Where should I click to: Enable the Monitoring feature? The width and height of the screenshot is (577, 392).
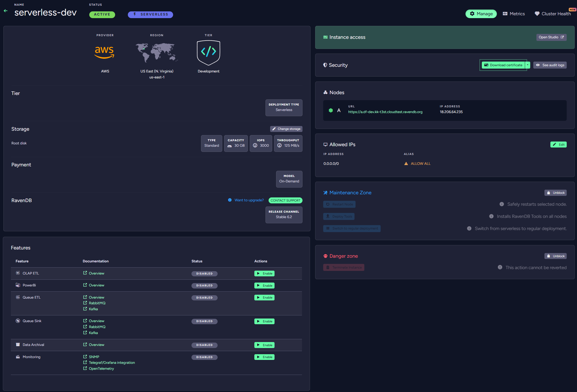[x=264, y=357]
